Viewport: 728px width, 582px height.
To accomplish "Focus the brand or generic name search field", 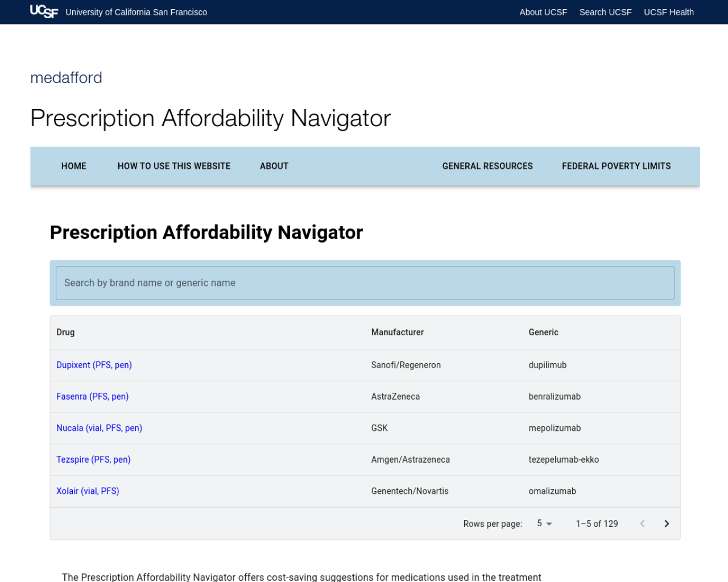I will click(x=365, y=283).
